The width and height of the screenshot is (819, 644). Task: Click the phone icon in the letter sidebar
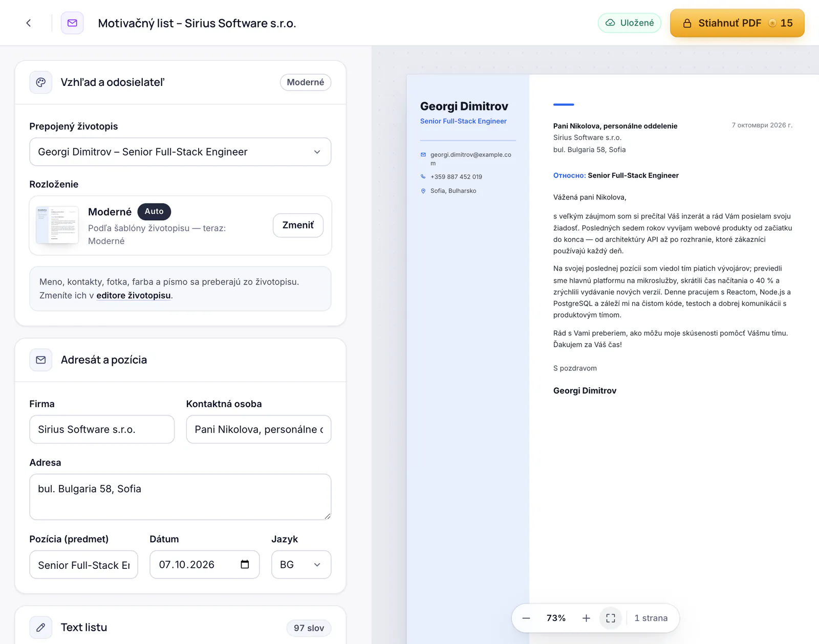pyautogui.click(x=423, y=176)
